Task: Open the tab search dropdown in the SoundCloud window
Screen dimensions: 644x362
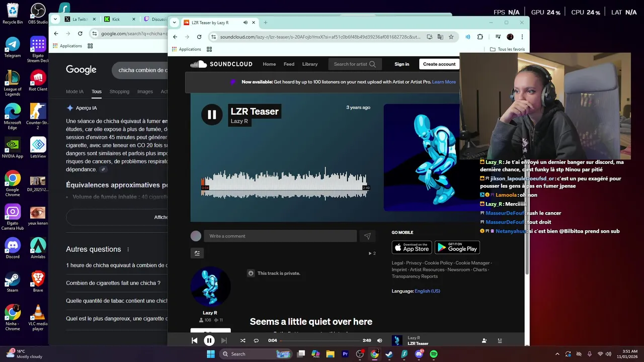Action: click(x=174, y=23)
